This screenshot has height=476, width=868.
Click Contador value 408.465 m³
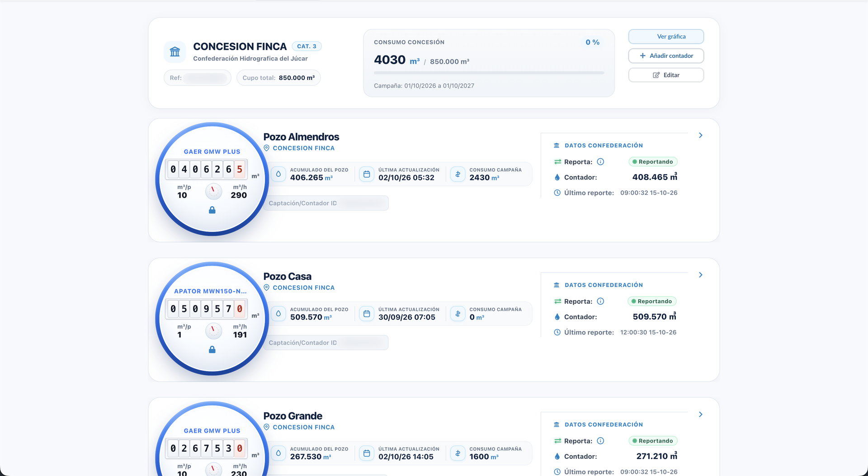click(x=655, y=177)
